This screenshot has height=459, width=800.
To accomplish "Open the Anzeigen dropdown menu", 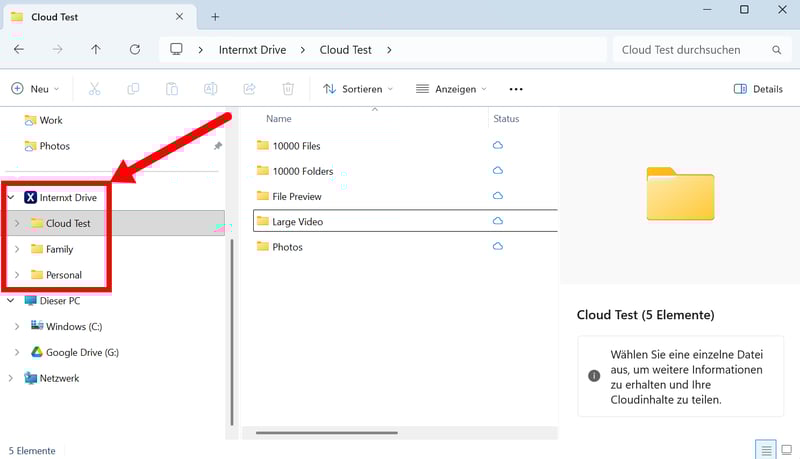I will (451, 89).
